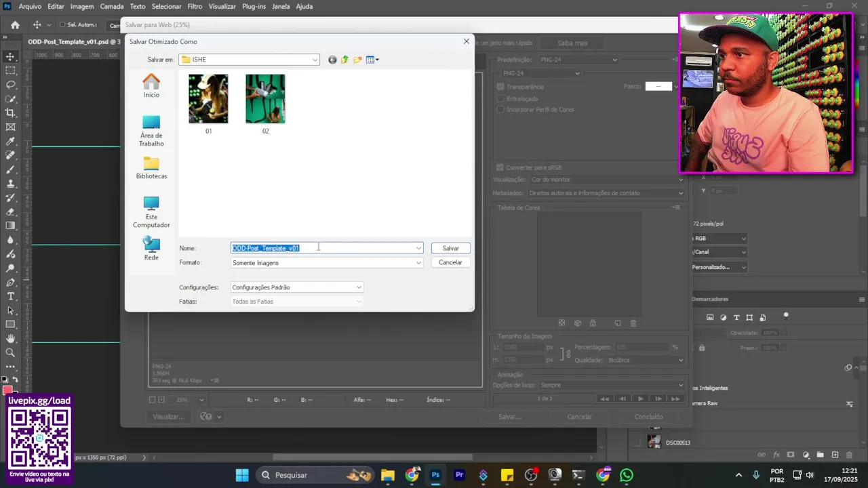Click the Home icon in options bar
Screen dimensions: 868x488
click(x=15, y=25)
